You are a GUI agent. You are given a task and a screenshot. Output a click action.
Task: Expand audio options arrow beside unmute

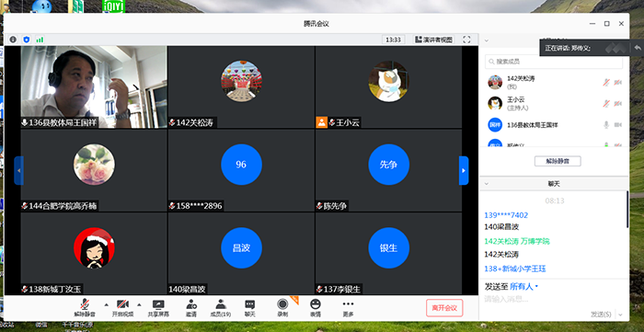coord(107,304)
